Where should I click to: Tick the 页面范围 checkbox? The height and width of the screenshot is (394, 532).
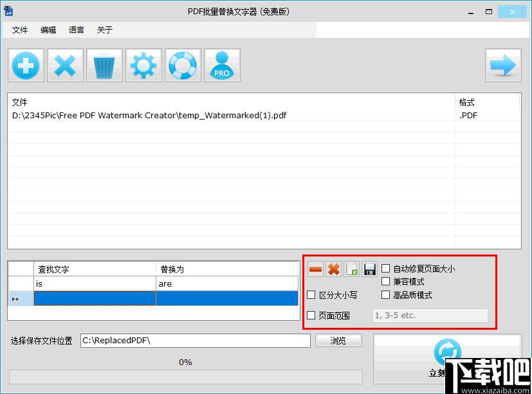pos(311,316)
